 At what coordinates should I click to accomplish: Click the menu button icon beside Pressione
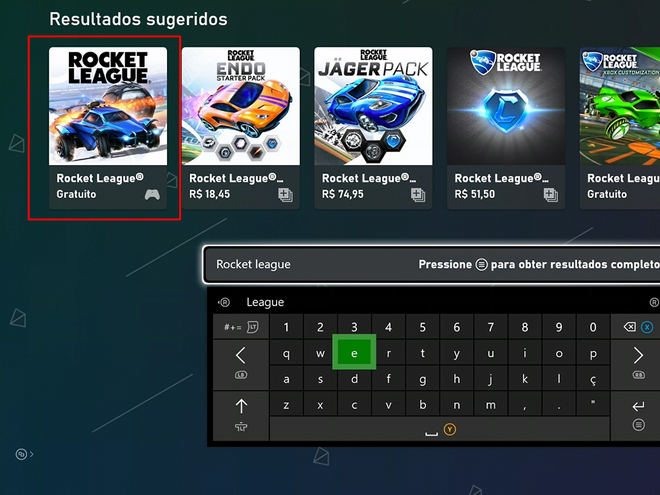[482, 264]
